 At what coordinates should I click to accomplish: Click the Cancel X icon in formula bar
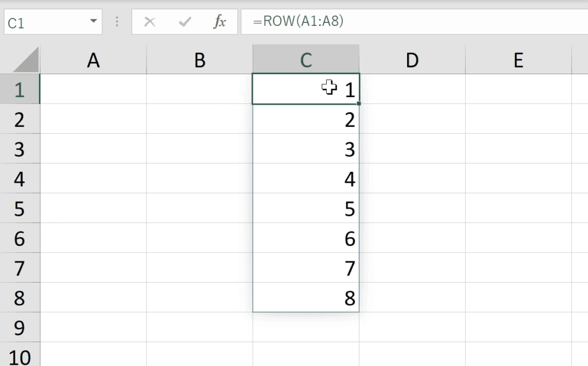point(150,22)
